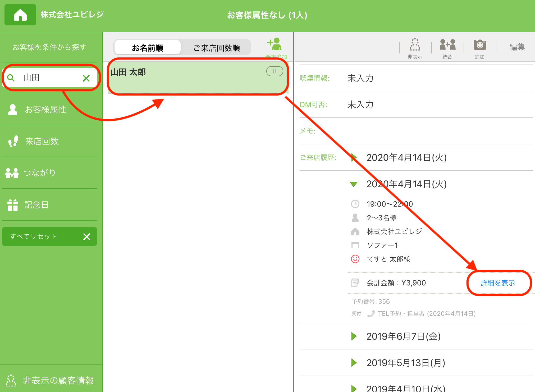Sort customers by ご来店回数順
The width and height of the screenshot is (535, 392).
(216, 48)
